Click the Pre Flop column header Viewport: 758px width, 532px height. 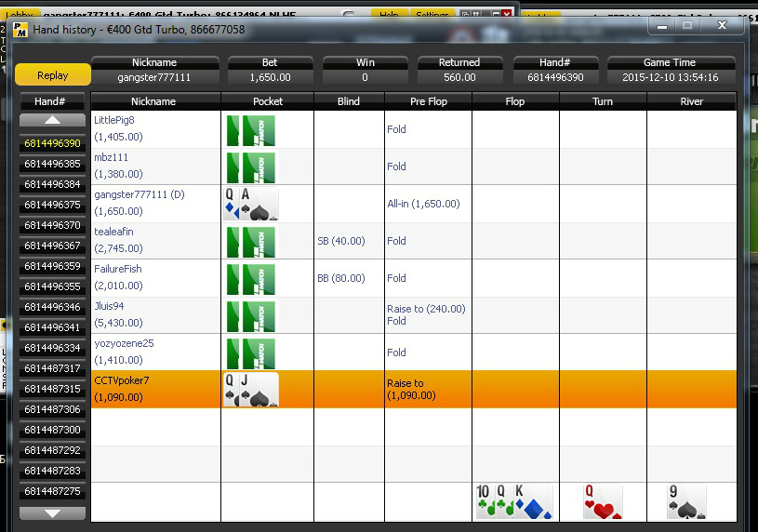pyautogui.click(x=429, y=101)
